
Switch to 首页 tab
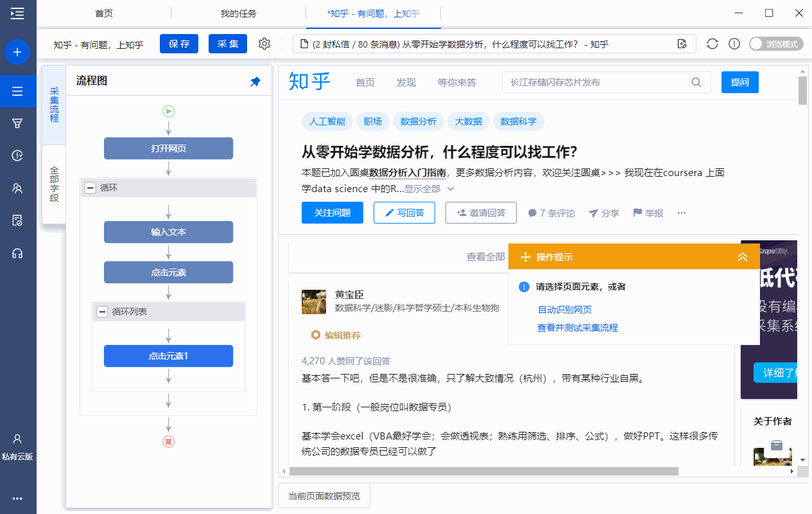pos(105,13)
